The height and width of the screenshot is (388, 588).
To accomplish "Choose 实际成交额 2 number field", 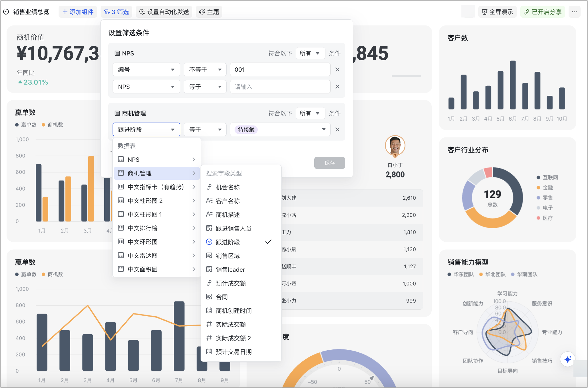I will click(241, 338).
